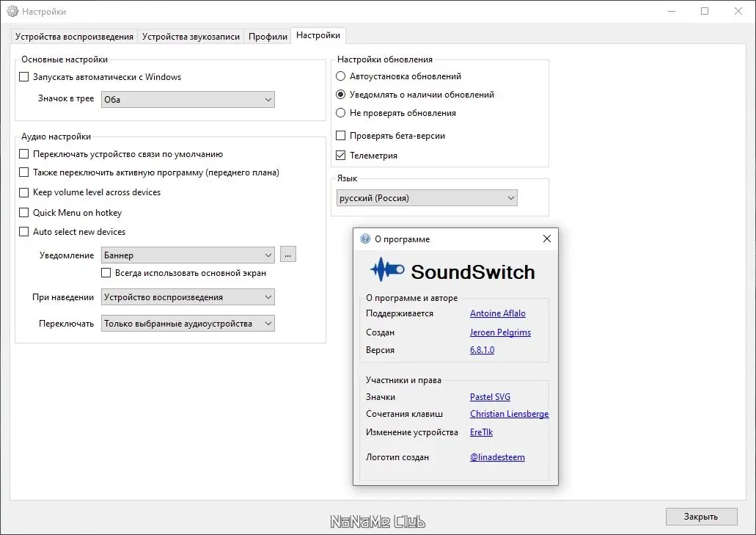Click the Закрыть button
The image size is (756, 535).
pos(702,517)
